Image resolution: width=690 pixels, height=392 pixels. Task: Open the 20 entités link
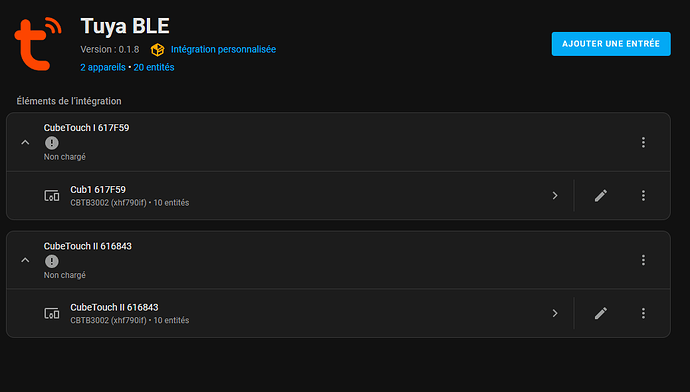[x=154, y=67]
